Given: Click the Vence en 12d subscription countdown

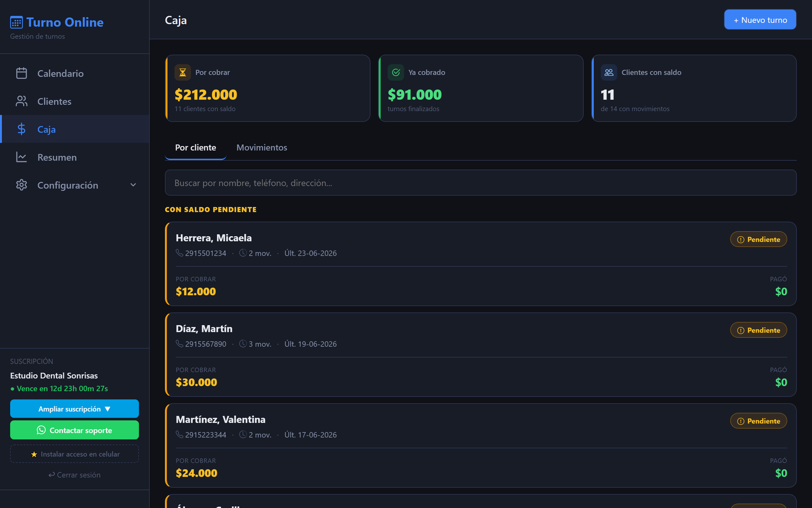Looking at the screenshot, I should tap(59, 389).
